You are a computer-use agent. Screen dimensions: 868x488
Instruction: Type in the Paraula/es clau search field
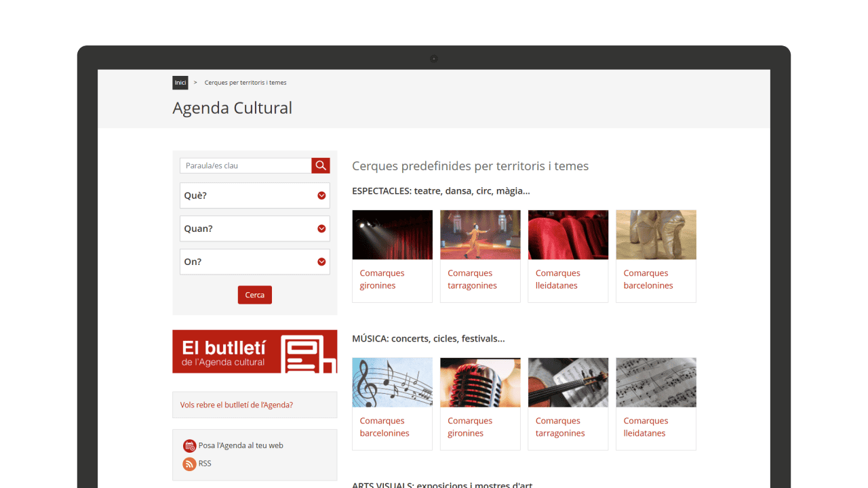[x=245, y=165]
